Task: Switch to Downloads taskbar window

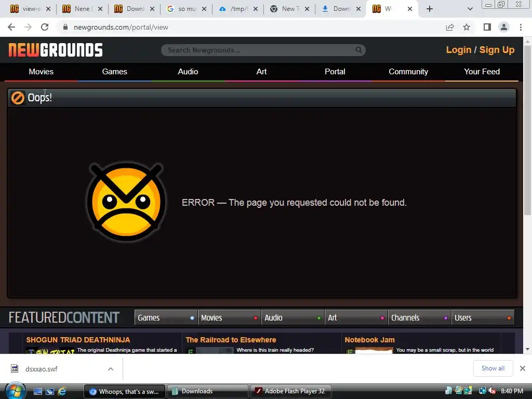Action: pyautogui.click(x=208, y=391)
